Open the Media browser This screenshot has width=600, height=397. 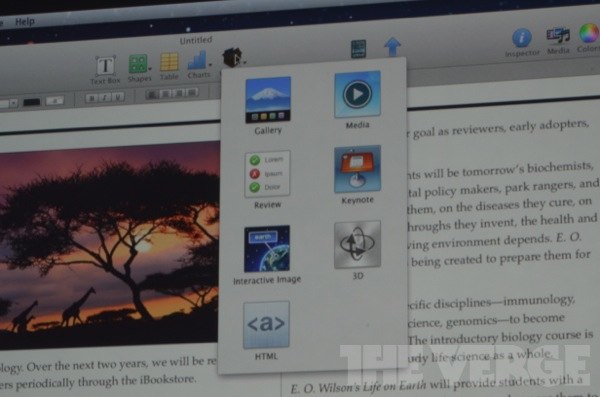coord(558,40)
